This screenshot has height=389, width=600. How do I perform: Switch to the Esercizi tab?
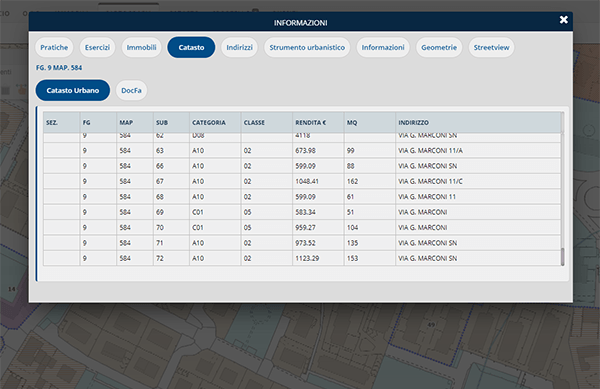97,47
